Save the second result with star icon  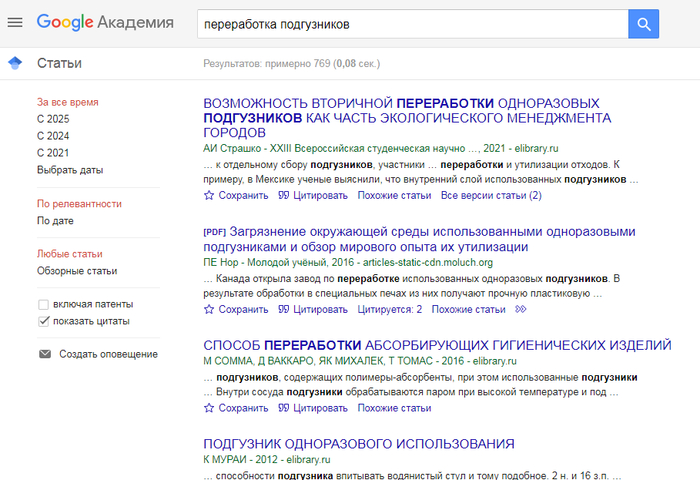[209, 310]
